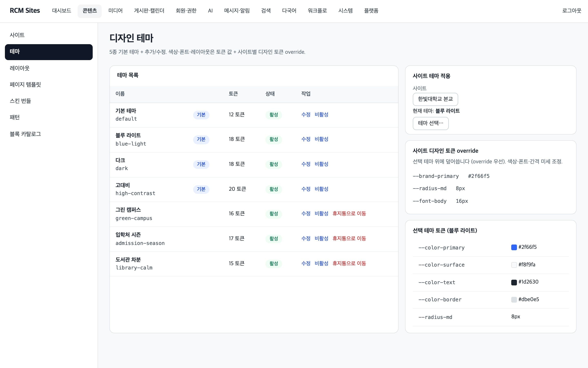Click the --color-text dark swatch
Screen dimensions: 588x368
coord(514,282)
